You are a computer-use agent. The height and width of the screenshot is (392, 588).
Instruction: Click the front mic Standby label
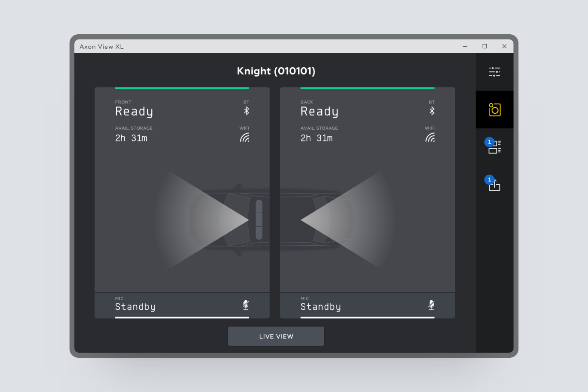(135, 307)
